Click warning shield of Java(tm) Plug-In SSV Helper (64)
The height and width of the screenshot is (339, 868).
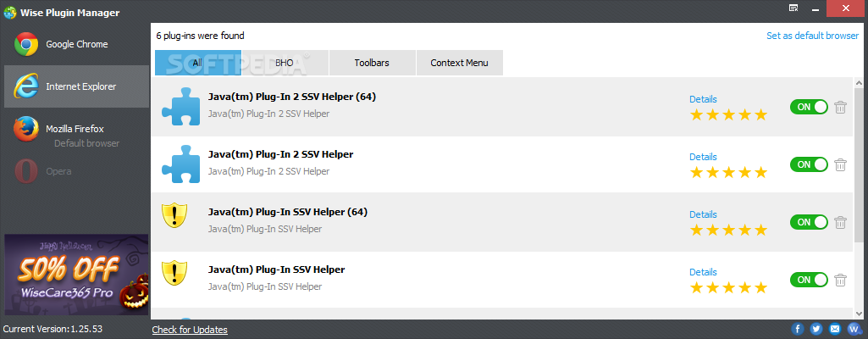tap(174, 215)
